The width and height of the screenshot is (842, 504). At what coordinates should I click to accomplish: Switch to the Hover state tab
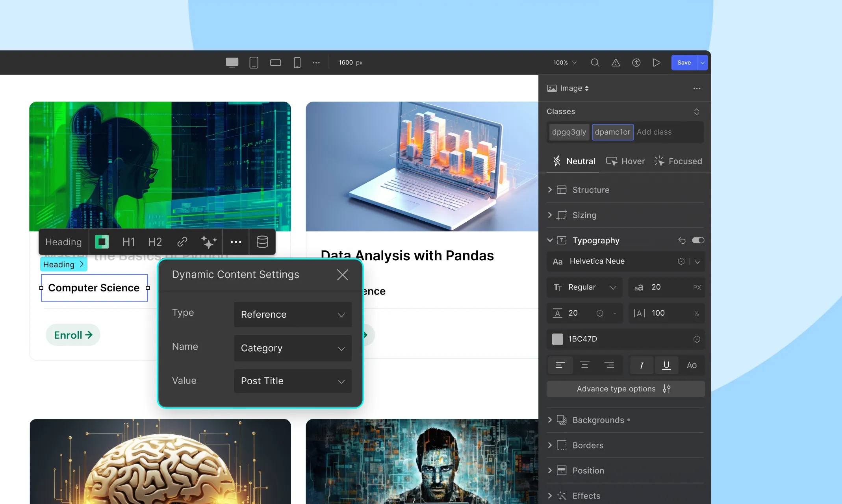click(625, 161)
